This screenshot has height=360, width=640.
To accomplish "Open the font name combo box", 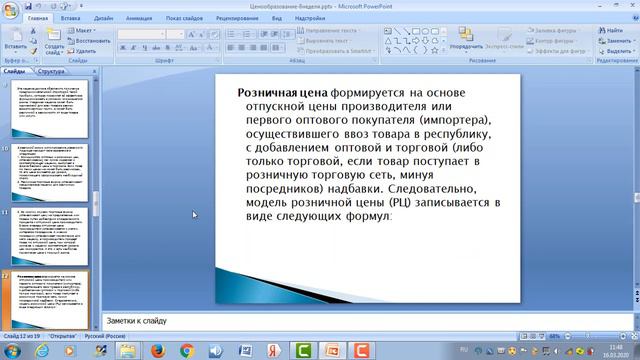I will [x=141, y=35].
